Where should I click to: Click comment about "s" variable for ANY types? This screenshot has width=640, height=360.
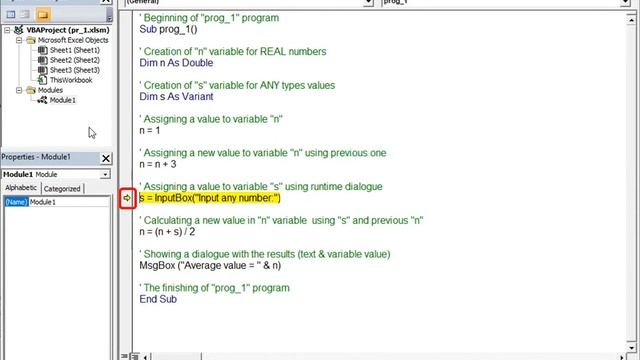click(x=237, y=86)
